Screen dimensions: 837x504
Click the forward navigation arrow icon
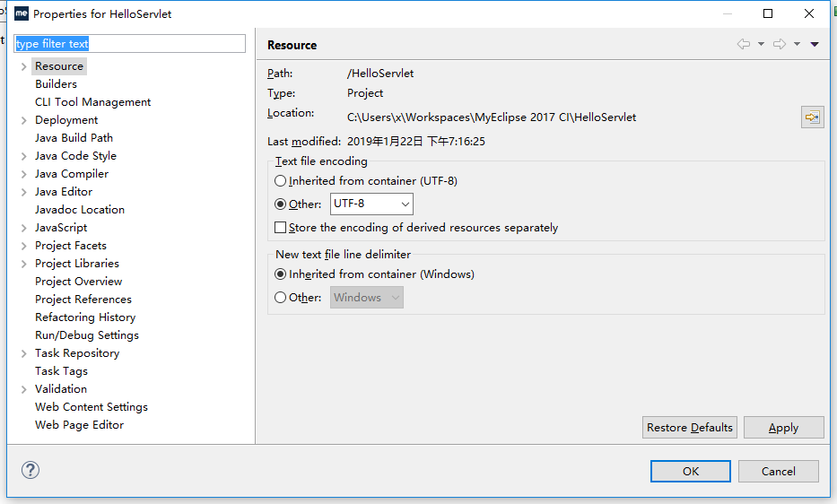click(x=780, y=44)
